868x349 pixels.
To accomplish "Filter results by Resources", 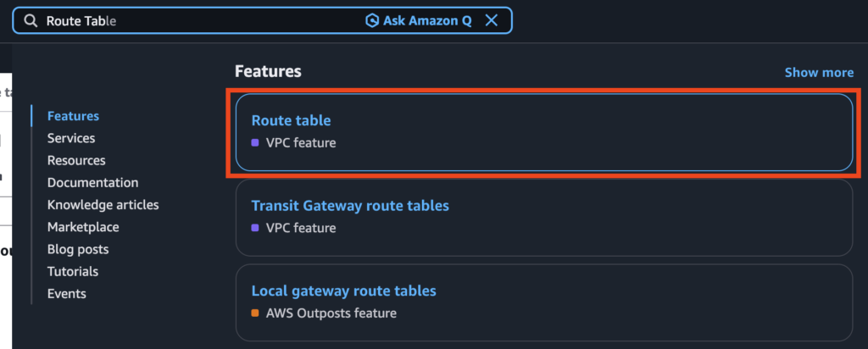I will pos(76,160).
